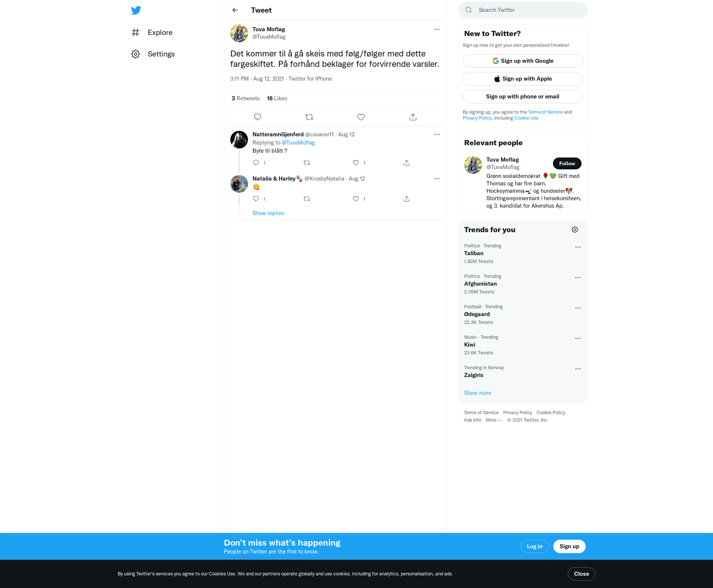Image resolution: width=713 pixels, height=588 pixels.
Task: Sign up with Apple
Action: point(522,79)
